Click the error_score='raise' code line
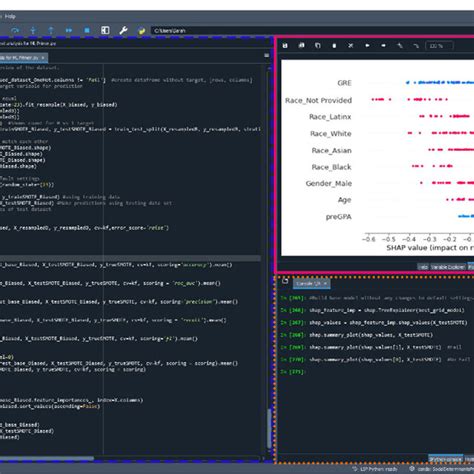The width and height of the screenshot is (474, 474). coord(84,228)
